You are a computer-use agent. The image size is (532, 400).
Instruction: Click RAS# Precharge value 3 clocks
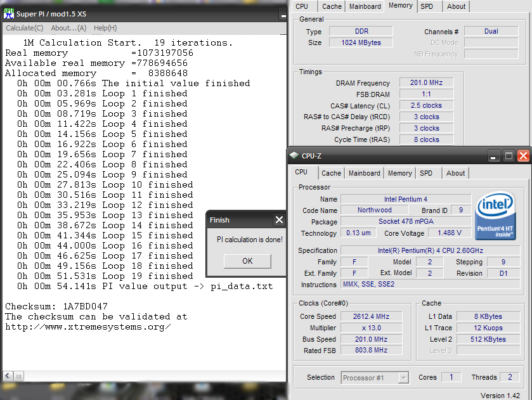pyautogui.click(x=426, y=128)
